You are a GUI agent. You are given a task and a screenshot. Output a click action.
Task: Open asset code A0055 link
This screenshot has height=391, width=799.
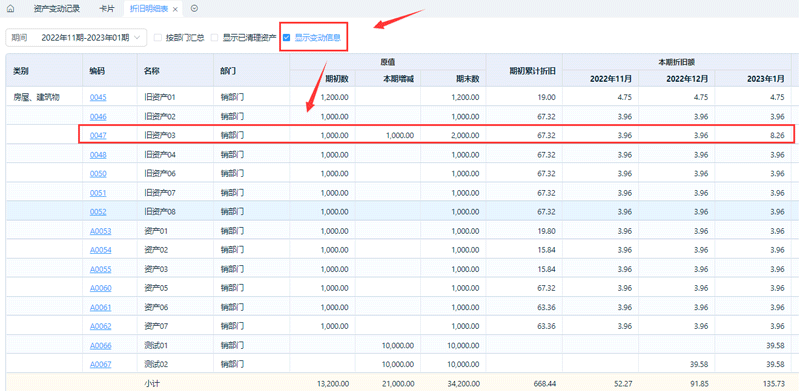click(100, 269)
